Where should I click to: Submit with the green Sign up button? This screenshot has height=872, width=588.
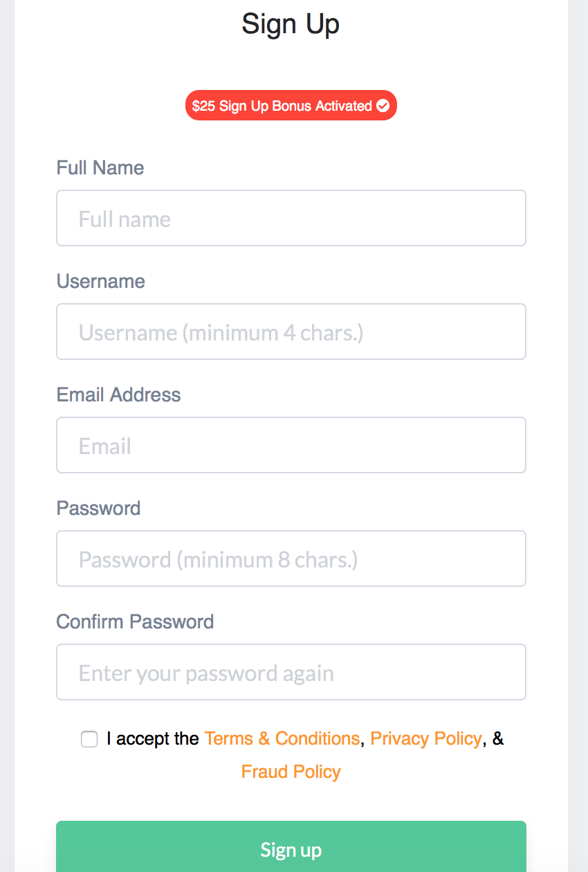click(291, 847)
